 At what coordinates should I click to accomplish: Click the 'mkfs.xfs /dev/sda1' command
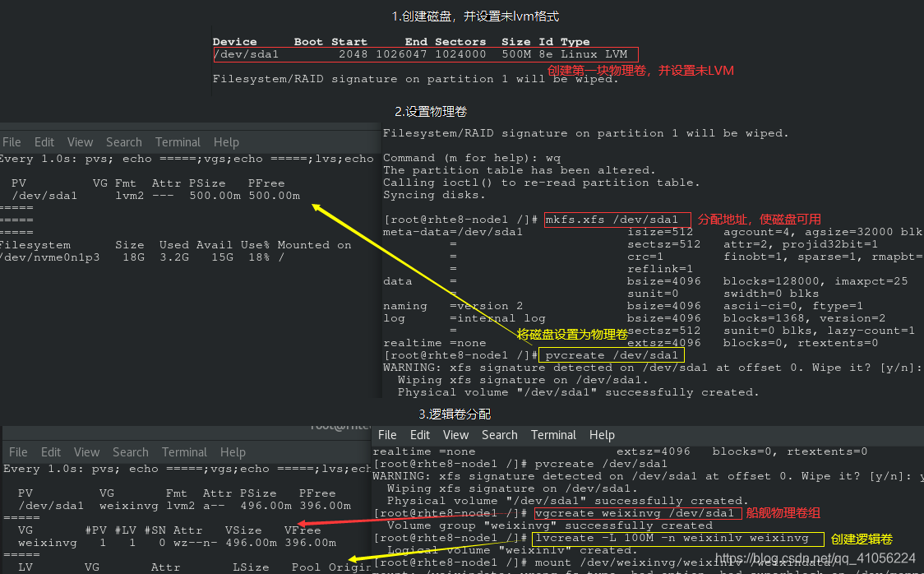612,220
